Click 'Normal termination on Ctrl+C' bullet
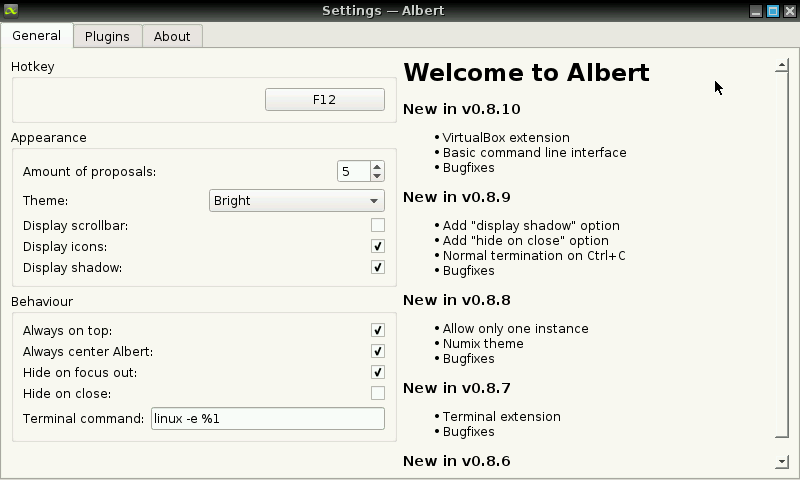 pos(534,256)
